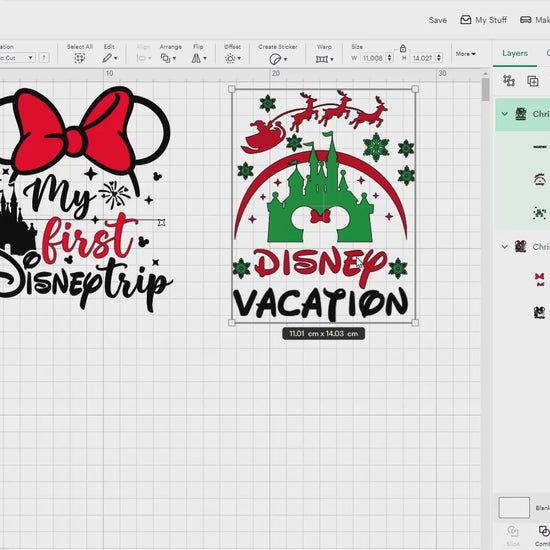
Task: Click the Combine tool icon
Action: pyautogui.click(x=544, y=531)
